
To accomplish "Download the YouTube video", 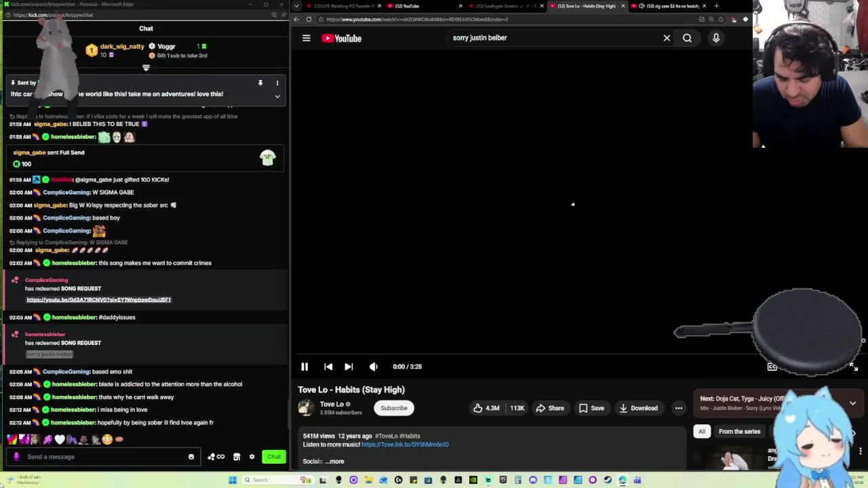I will (638, 408).
